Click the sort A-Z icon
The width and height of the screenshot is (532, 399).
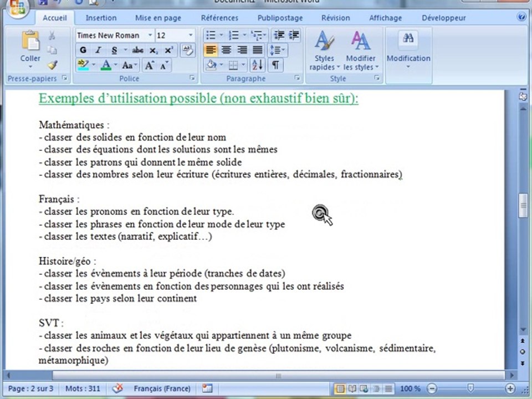tap(258, 65)
